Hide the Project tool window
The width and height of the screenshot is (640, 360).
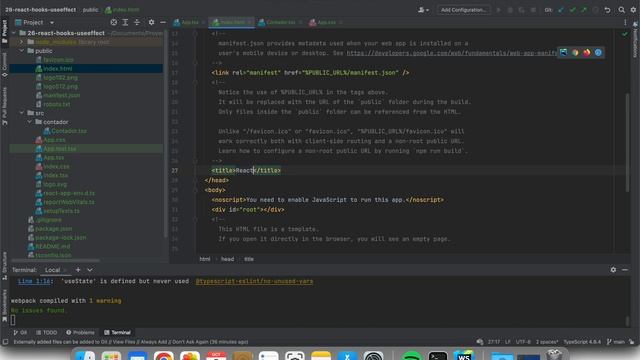point(163,22)
